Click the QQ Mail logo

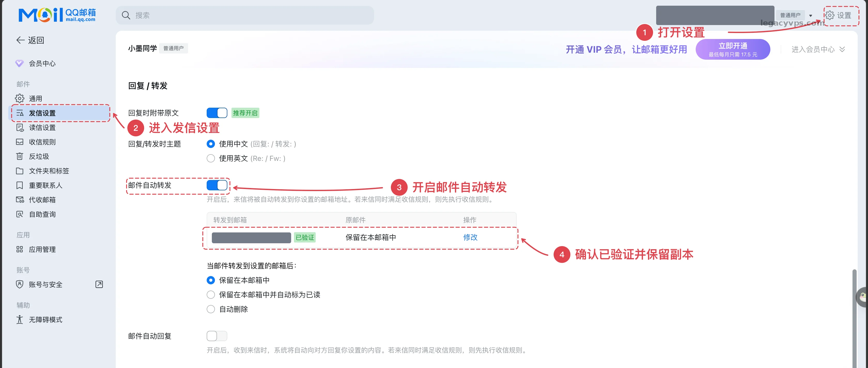57,15
